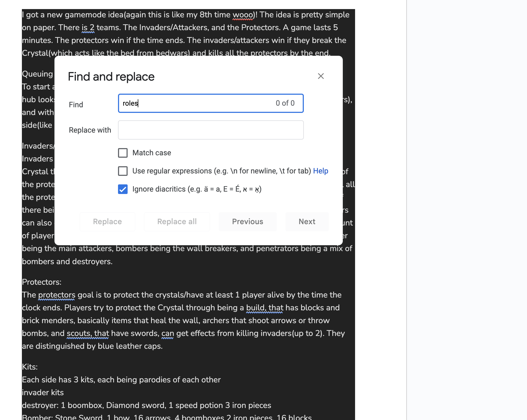Focus the Replace with input field
527x420 pixels.
pyautogui.click(x=211, y=130)
